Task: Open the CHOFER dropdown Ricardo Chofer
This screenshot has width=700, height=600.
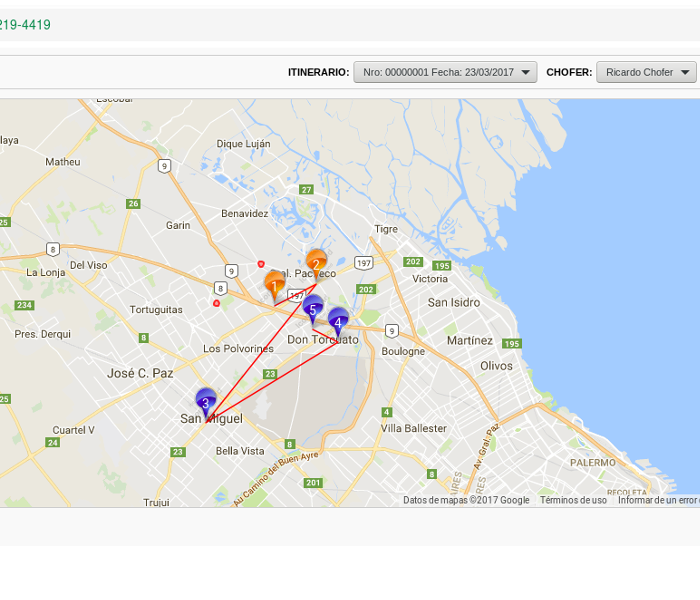Action: coord(646,72)
